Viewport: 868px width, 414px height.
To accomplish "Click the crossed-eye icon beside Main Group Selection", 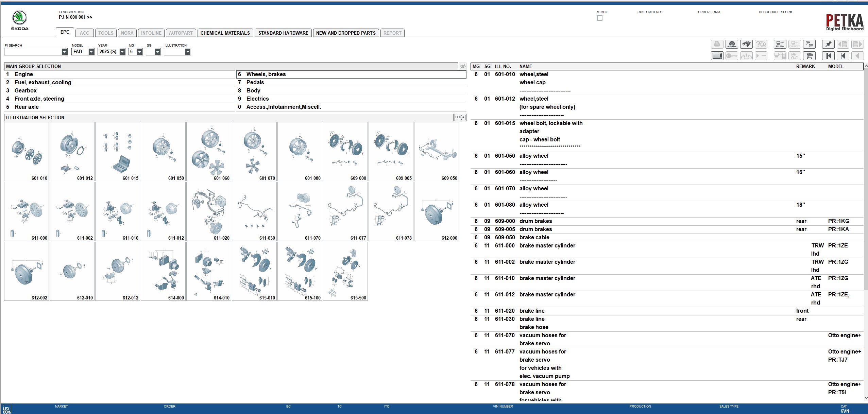I will click(x=463, y=66).
